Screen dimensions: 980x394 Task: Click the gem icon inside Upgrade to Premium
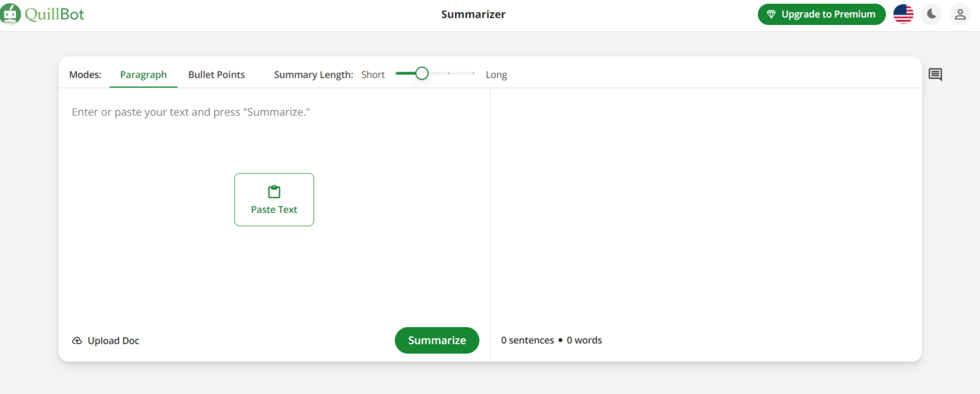click(x=771, y=13)
